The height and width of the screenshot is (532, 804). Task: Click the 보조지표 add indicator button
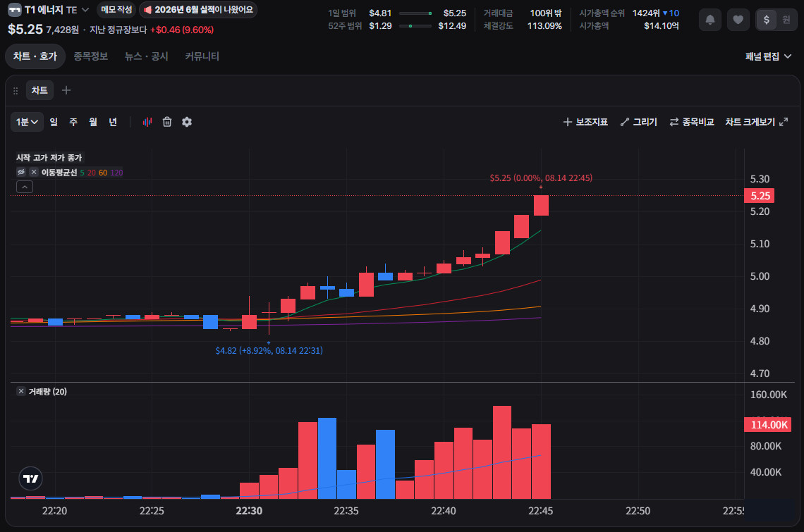(x=585, y=122)
